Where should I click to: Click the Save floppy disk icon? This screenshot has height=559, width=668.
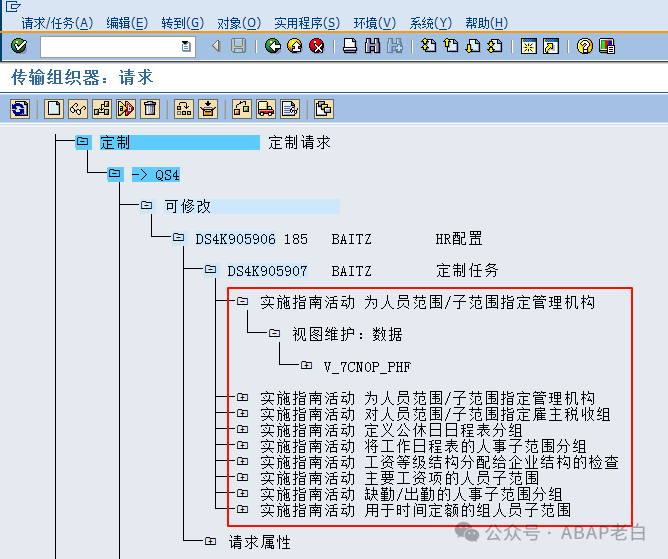pyautogui.click(x=239, y=46)
